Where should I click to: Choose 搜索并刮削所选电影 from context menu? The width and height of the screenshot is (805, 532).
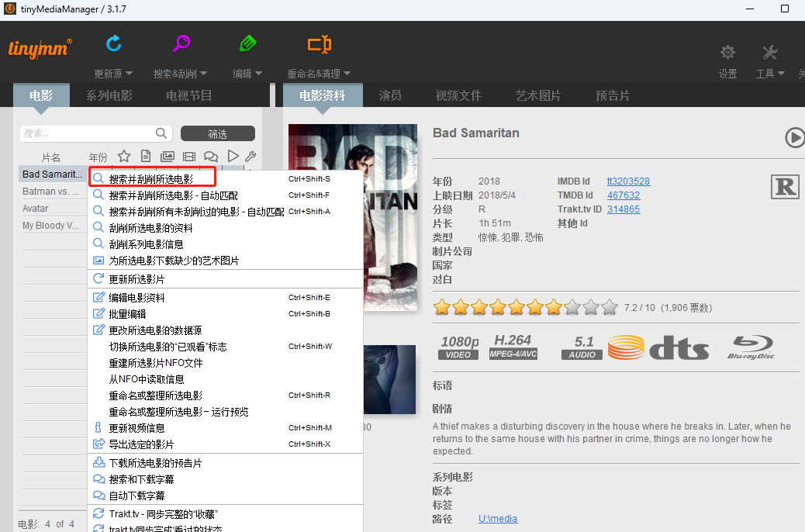[x=226, y=178]
